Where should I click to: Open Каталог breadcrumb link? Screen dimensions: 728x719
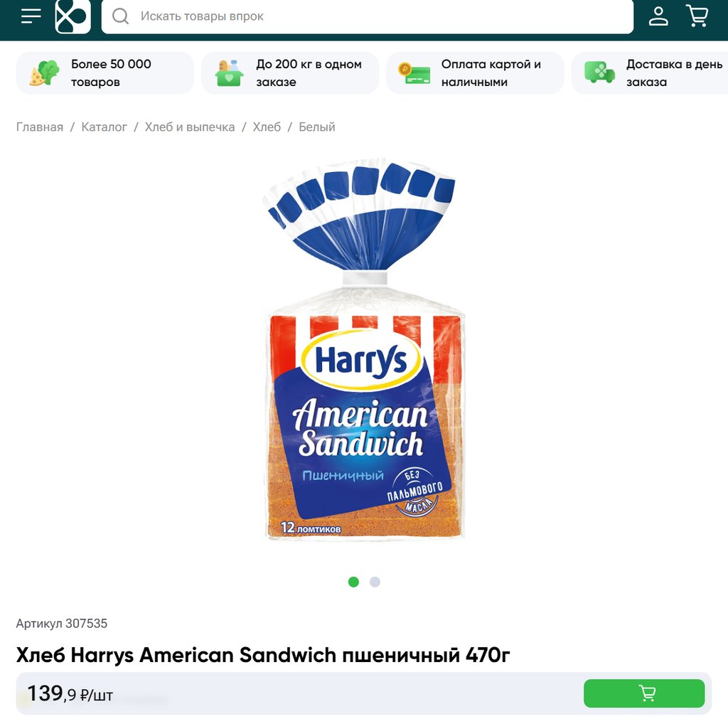pyautogui.click(x=104, y=127)
